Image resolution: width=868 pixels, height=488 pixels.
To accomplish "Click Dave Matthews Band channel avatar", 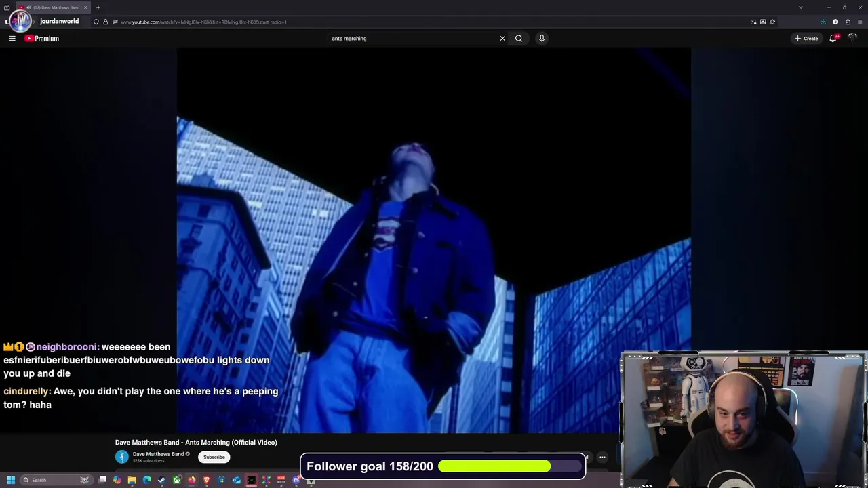I will pos(121,457).
